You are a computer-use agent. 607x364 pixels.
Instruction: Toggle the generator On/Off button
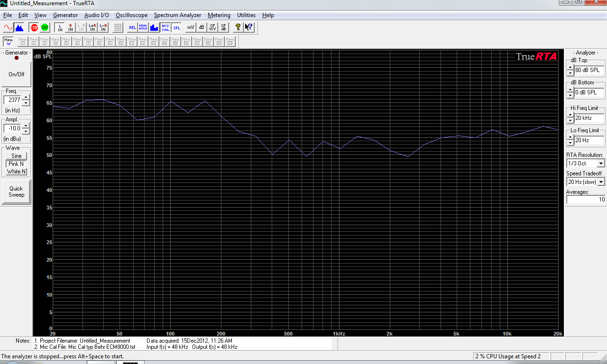pos(17,74)
